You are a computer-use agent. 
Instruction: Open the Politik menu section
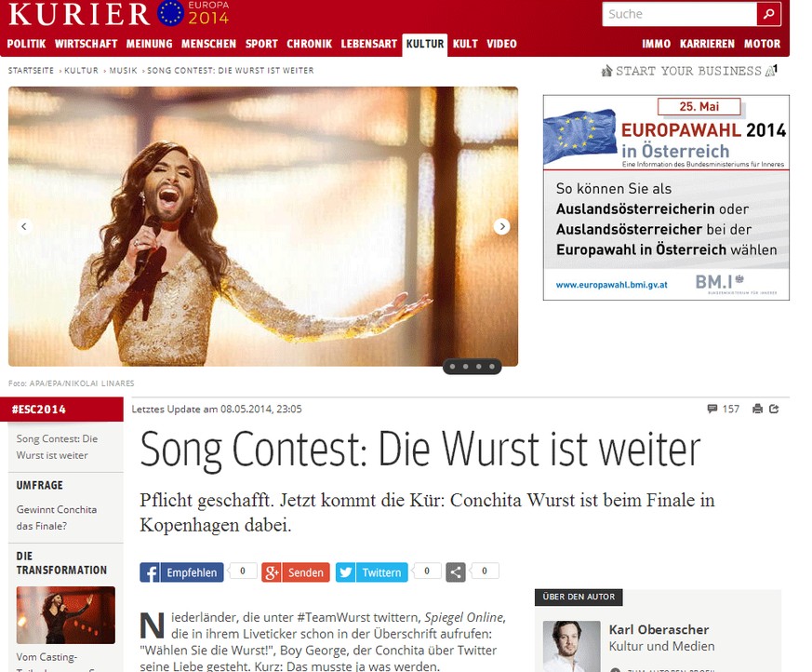26,44
